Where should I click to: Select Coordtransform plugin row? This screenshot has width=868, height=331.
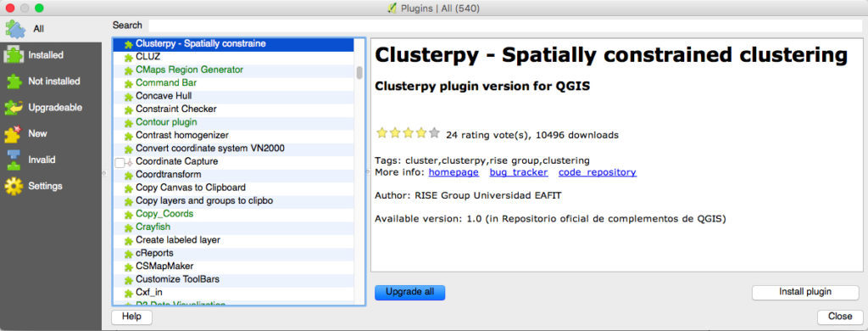233,175
